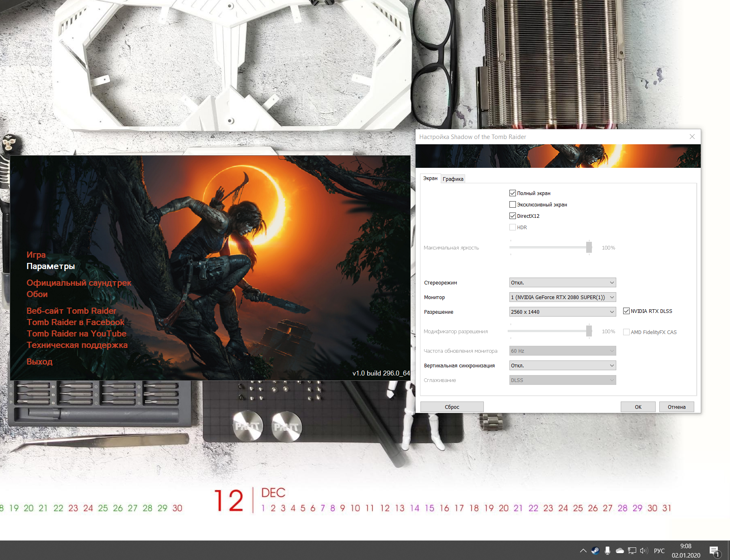
Task: Click the Модификатор разрешения label text
Action: point(456,332)
